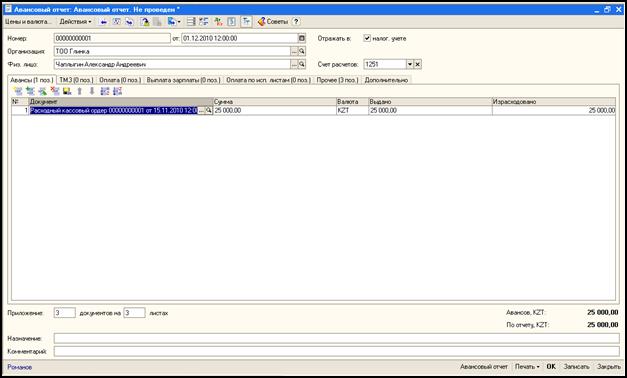Click the second icon after Действия menu

pyautogui.click(x=116, y=22)
